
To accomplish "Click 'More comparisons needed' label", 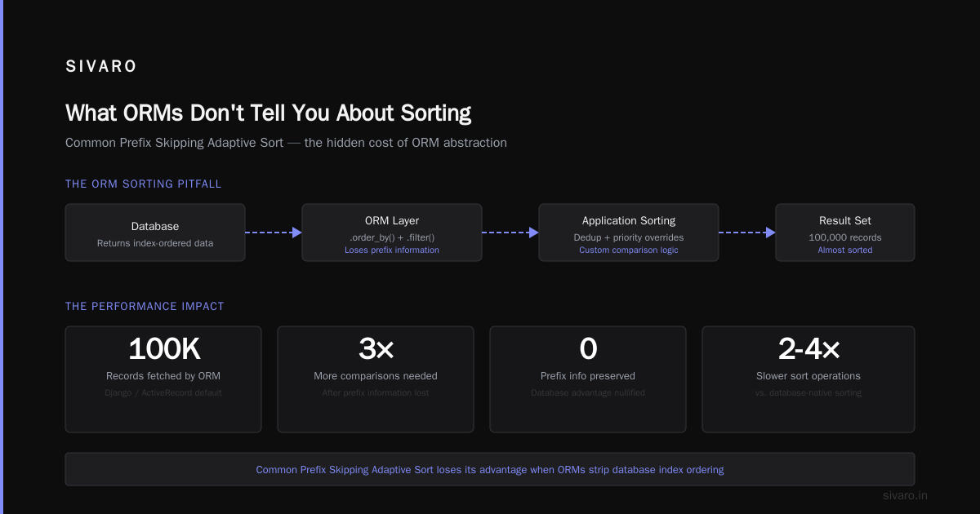I will pos(376,376).
